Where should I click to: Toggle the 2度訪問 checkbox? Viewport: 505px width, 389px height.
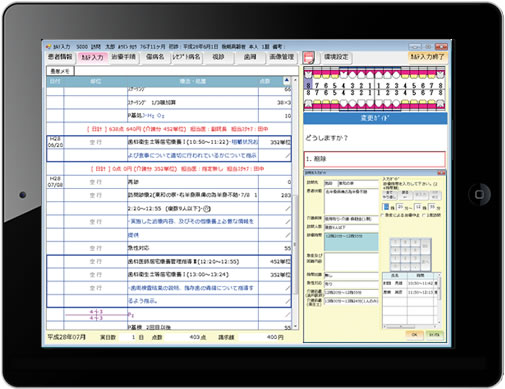pyautogui.click(x=424, y=215)
